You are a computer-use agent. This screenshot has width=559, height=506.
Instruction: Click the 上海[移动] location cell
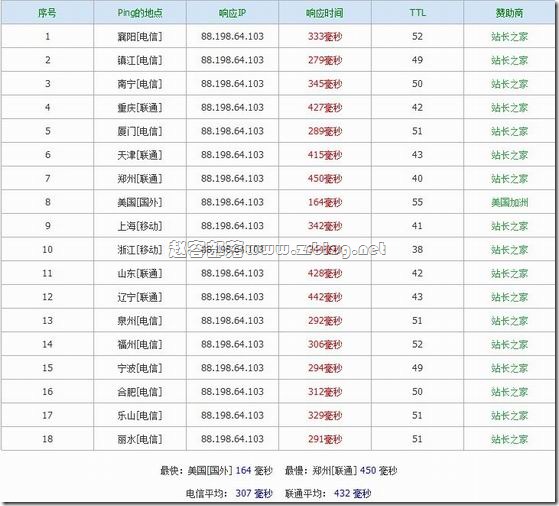[140, 226]
